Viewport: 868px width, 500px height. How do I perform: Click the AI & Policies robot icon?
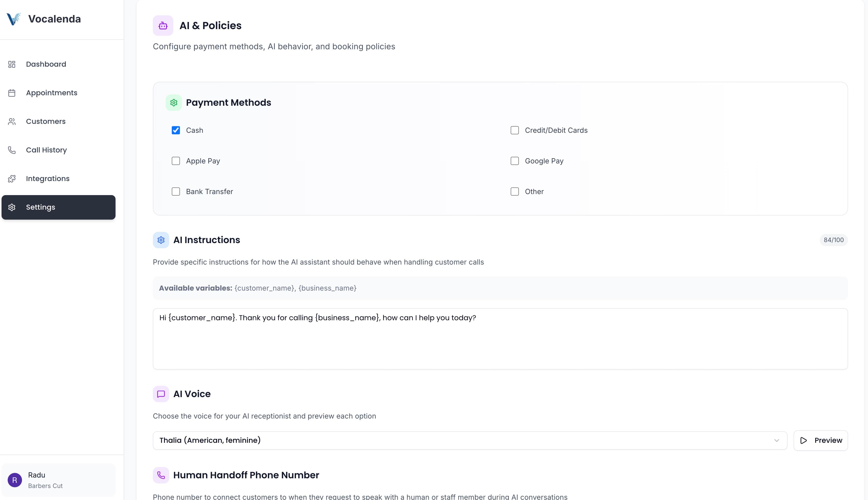click(163, 25)
